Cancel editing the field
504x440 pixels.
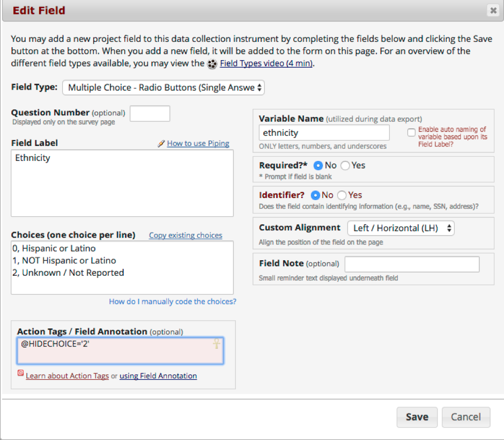click(466, 417)
